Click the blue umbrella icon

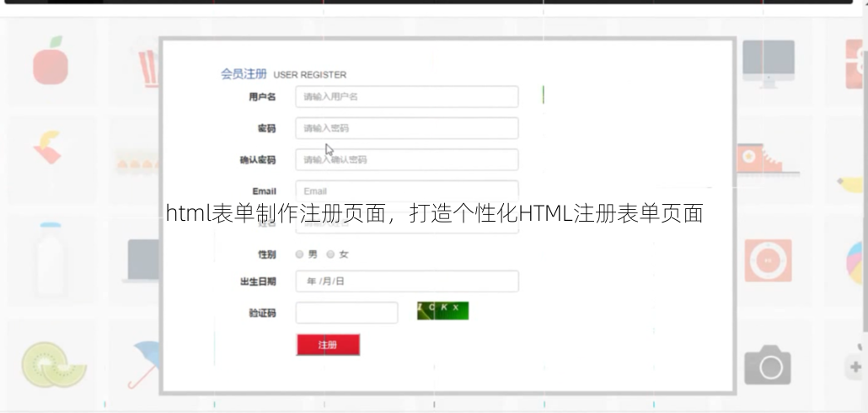pyautogui.click(x=143, y=364)
